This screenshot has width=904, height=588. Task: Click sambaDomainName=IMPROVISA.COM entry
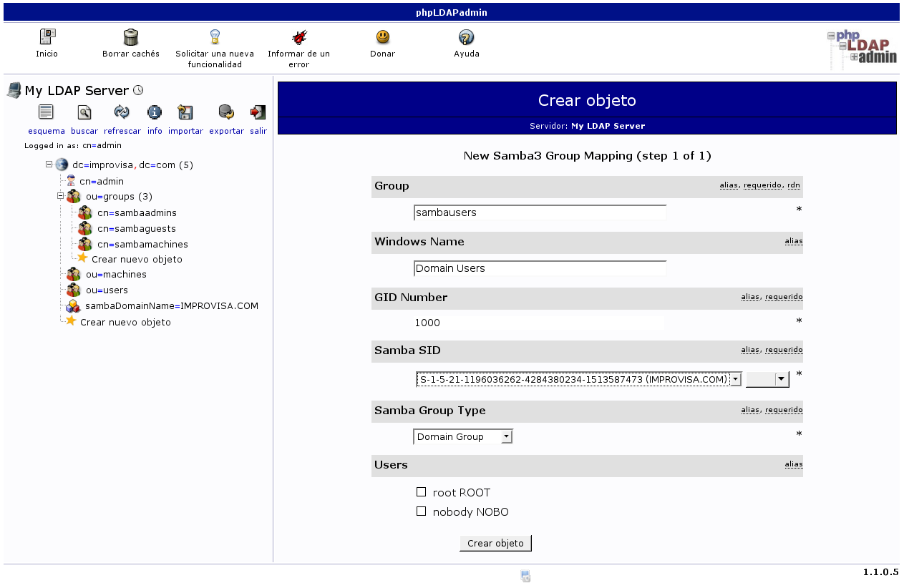pos(172,305)
